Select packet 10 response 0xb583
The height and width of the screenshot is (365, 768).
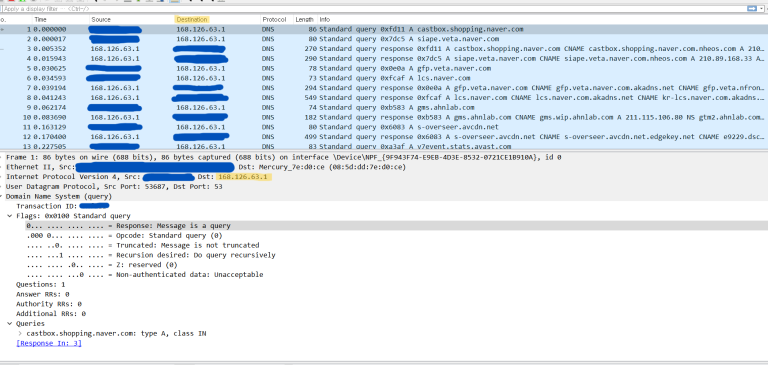coord(383,118)
